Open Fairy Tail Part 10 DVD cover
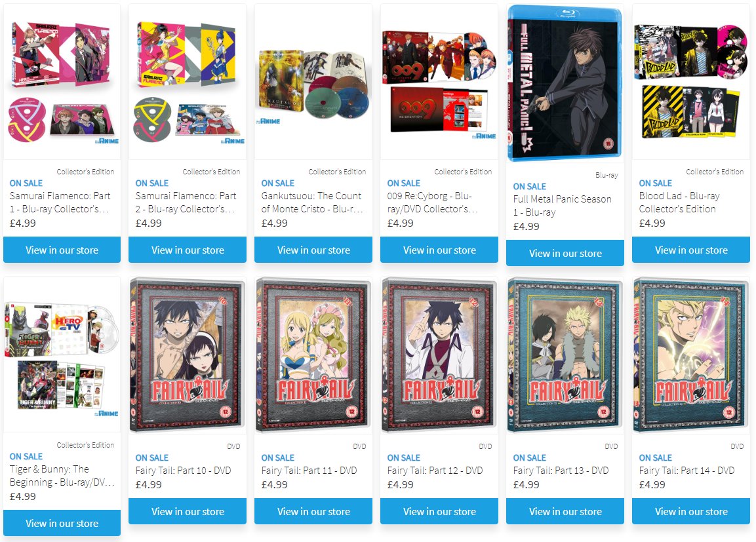Screen dimensions: 756x542 pyautogui.click(x=188, y=355)
